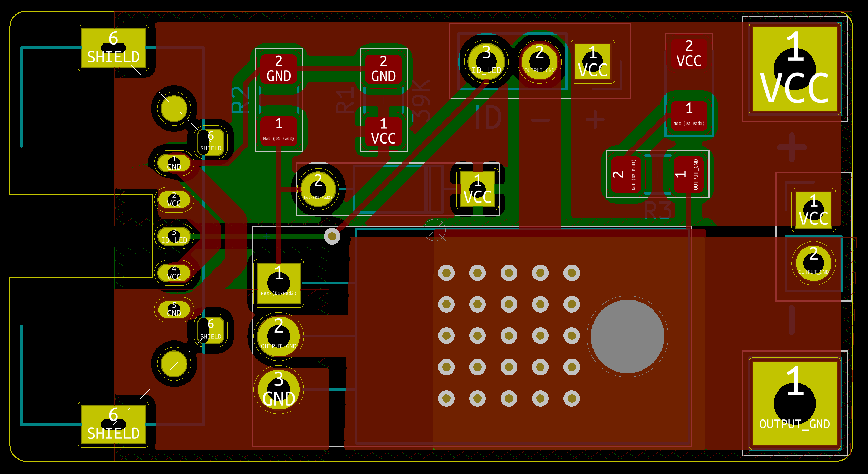Image resolution: width=868 pixels, height=474 pixels.
Task: Select round regulator pad 2 OUTPUT_GND
Action: click(279, 336)
